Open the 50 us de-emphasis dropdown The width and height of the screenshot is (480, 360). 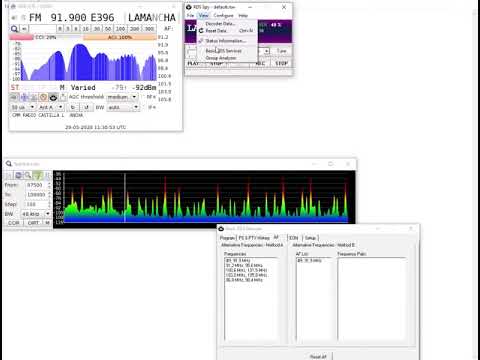[23, 107]
